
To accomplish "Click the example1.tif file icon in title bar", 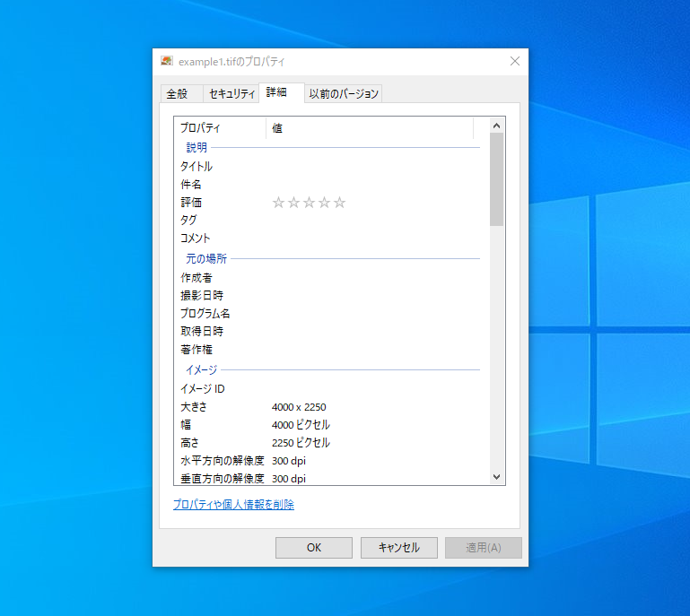I will (167, 61).
